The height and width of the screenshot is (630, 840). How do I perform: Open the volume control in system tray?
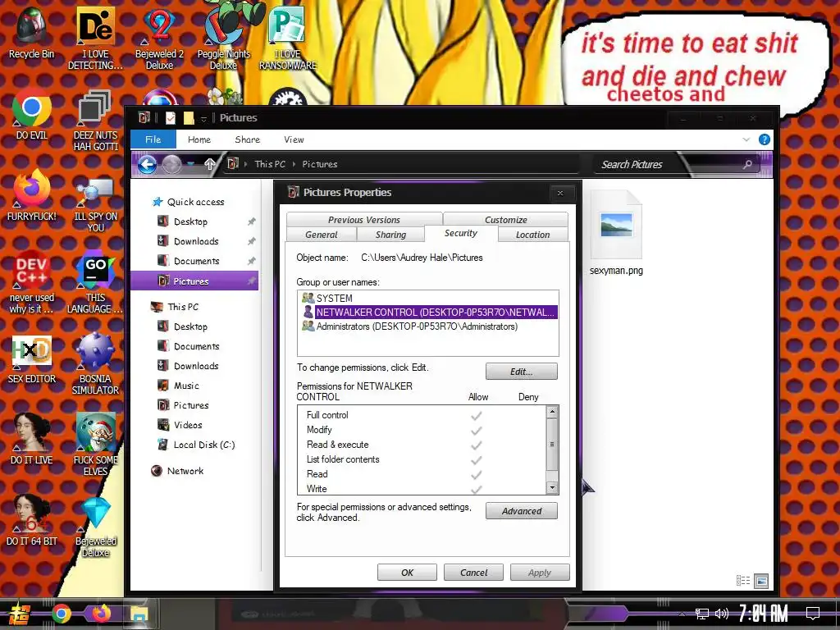(x=722, y=614)
